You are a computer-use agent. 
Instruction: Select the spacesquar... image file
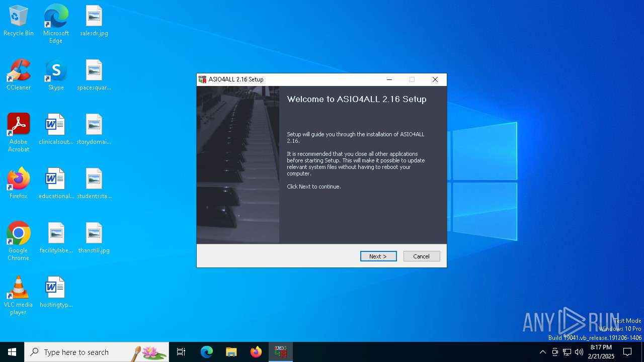[x=94, y=75]
